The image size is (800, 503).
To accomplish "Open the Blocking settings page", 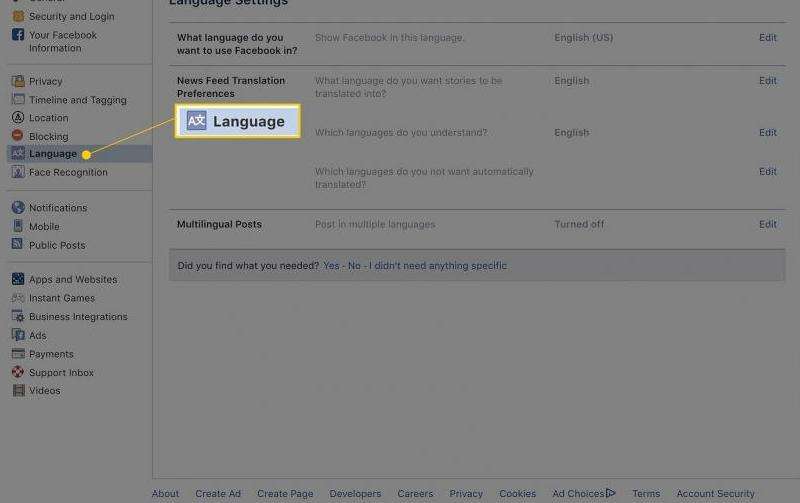I will (x=48, y=136).
